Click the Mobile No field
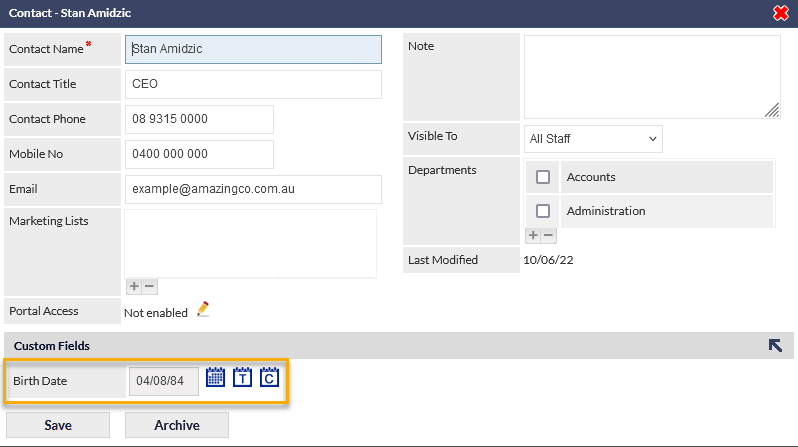798x447 pixels. [x=200, y=154]
